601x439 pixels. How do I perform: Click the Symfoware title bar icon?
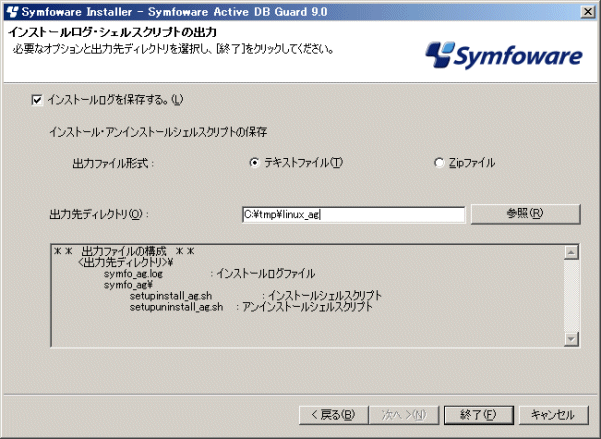(x=12, y=12)
